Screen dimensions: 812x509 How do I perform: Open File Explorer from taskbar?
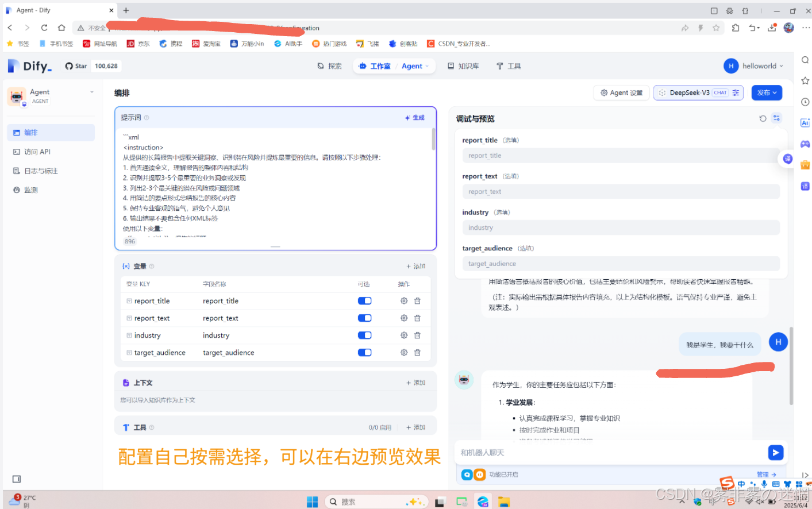tap(504, 502)
